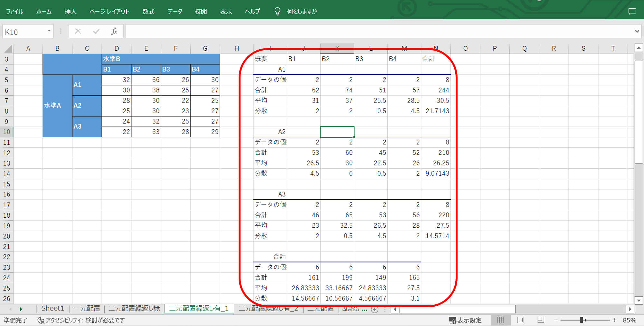Viewport: 644px width, 326px height.
Task: Select cell showing 199
Action: click(337, 277)
